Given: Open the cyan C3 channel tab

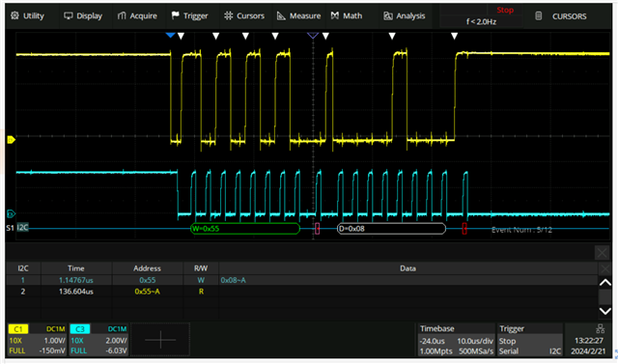Looking at the screenshot, I should [x=79, y=329].
